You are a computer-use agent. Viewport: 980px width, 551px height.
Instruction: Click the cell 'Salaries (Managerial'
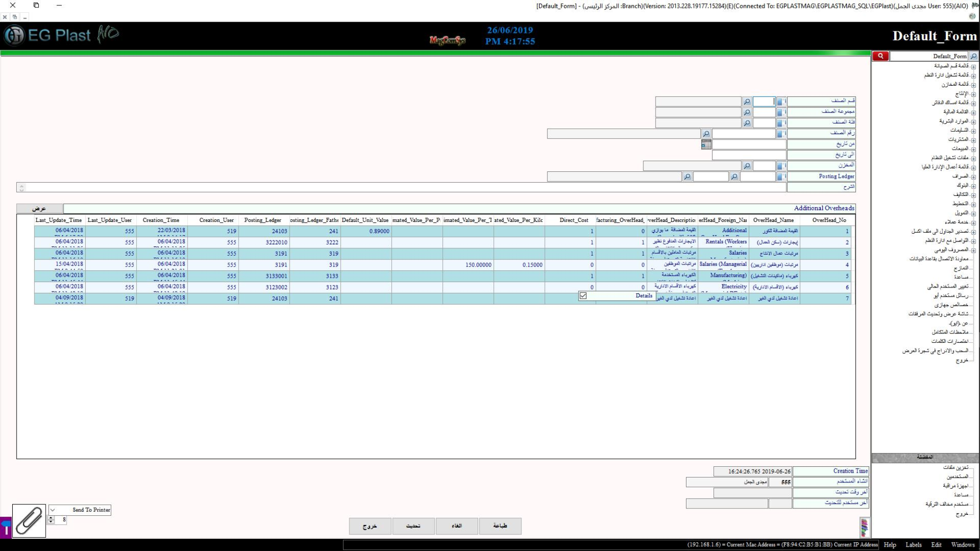click(x=723, y=264)
